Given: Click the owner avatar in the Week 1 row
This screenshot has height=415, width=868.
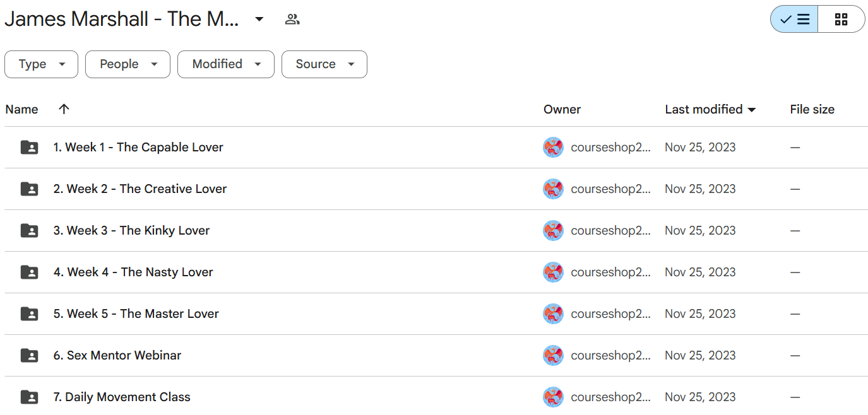Looking at the screenshot, I should click(553, 148).
